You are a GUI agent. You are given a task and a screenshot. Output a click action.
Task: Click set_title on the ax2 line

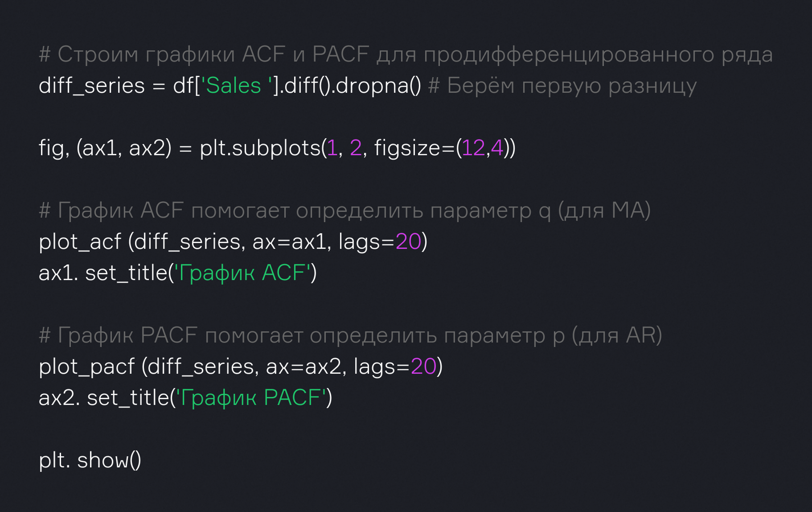[x=128, y=398]
